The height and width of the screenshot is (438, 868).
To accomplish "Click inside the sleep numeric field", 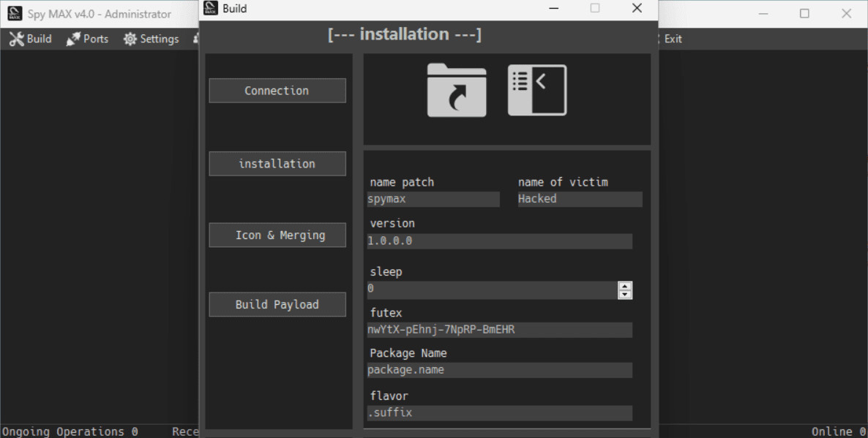I will pos(492,290).
